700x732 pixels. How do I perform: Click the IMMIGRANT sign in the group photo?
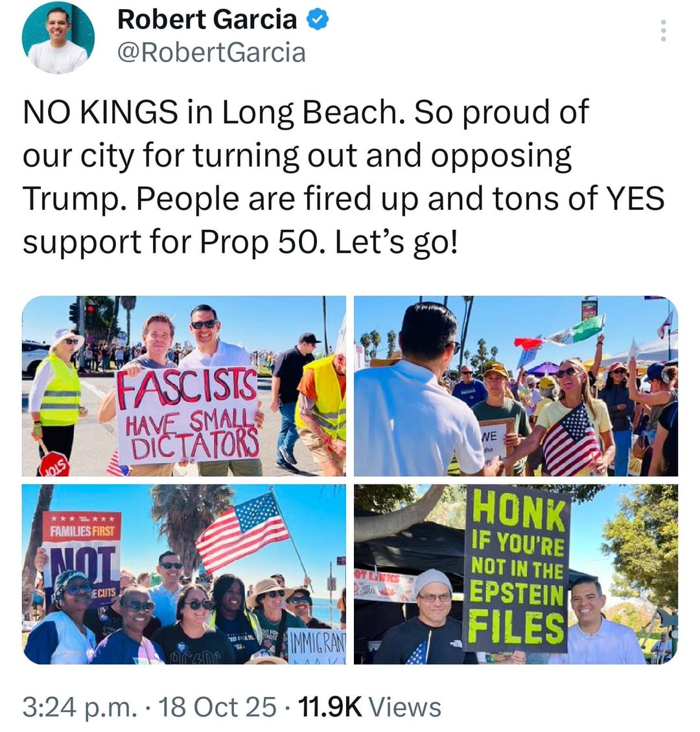318,646
